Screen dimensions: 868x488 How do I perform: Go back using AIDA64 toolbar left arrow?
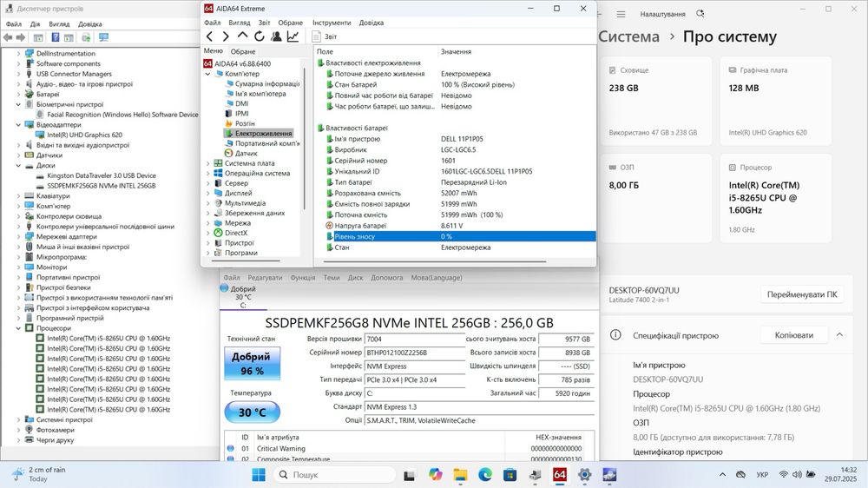point(209,36)
